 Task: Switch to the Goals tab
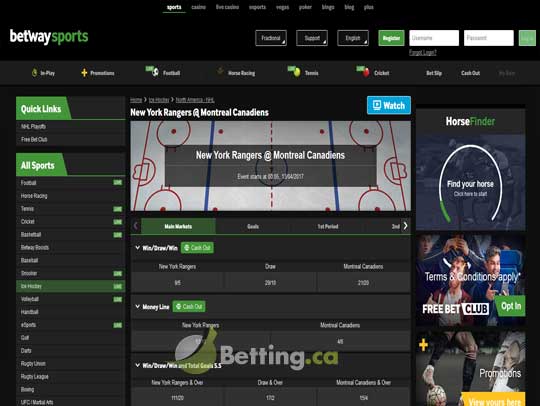coord(253,226)
